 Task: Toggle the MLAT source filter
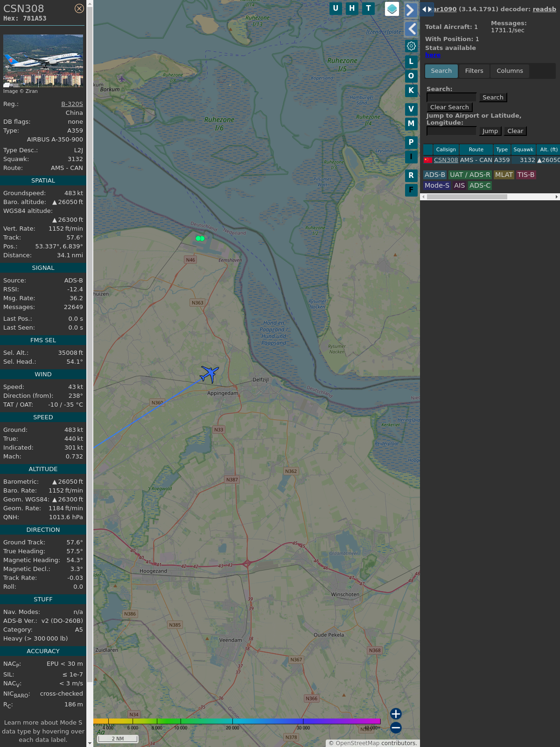tap(504, 175)
